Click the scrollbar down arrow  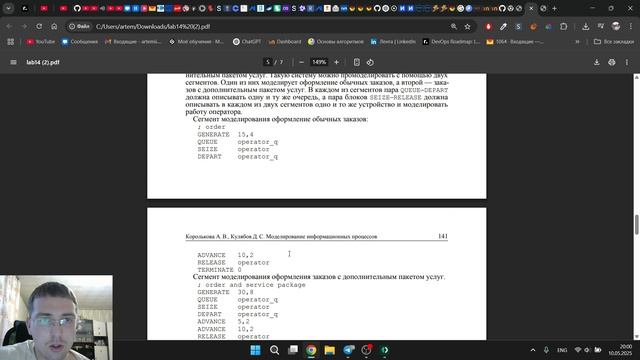(636, 337)
